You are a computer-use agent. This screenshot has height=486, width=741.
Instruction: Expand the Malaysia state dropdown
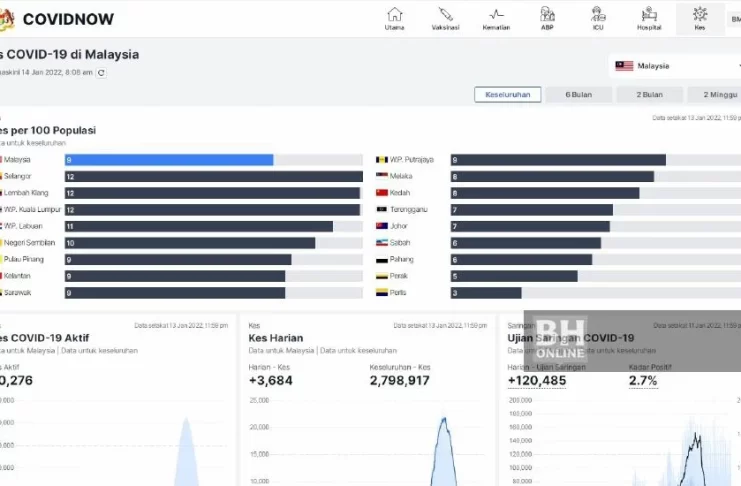tap(676, 66)
